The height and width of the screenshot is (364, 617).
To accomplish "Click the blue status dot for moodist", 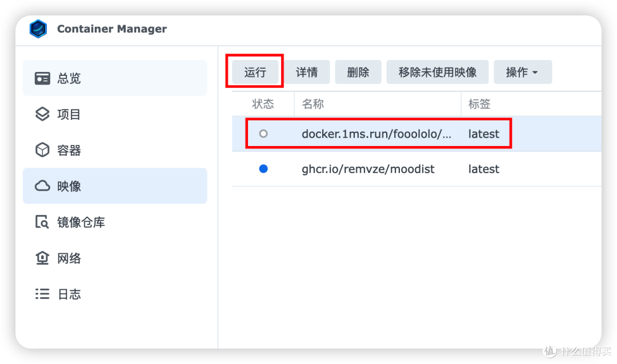I will (x=263, y=169).
